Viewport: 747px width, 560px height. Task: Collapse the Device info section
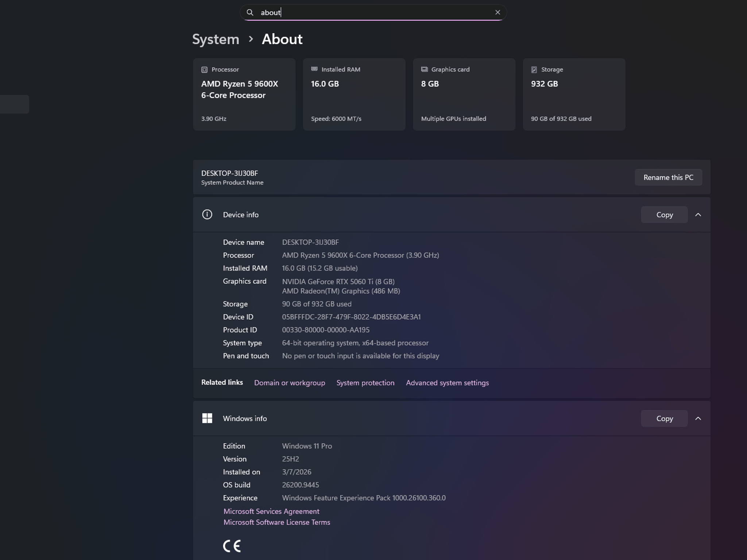(698, 215)
